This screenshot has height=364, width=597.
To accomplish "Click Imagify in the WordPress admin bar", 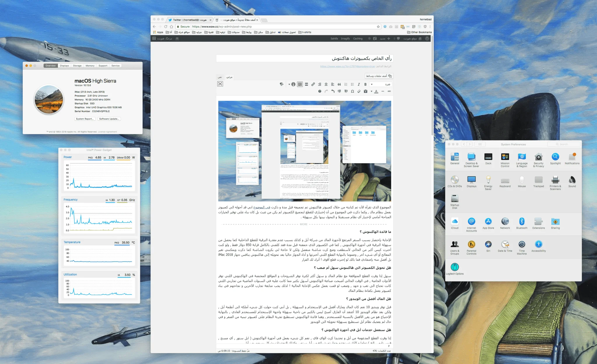I will [x=345, y=38].
